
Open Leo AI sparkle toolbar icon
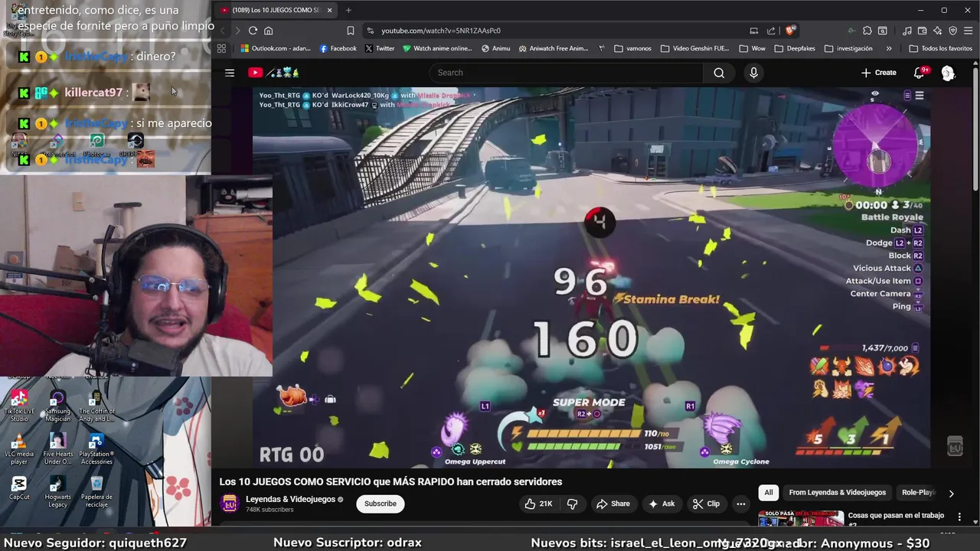pos(938,31)
